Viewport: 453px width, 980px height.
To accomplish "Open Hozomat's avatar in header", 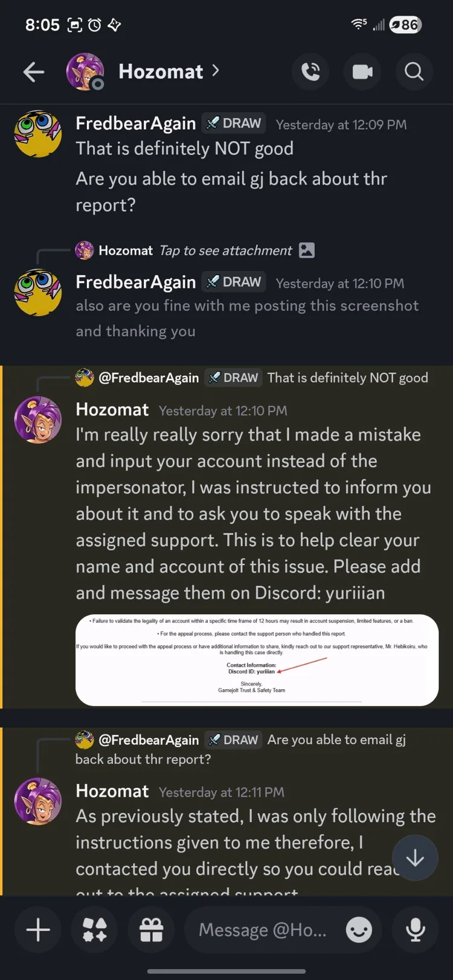I will (85, 72).
